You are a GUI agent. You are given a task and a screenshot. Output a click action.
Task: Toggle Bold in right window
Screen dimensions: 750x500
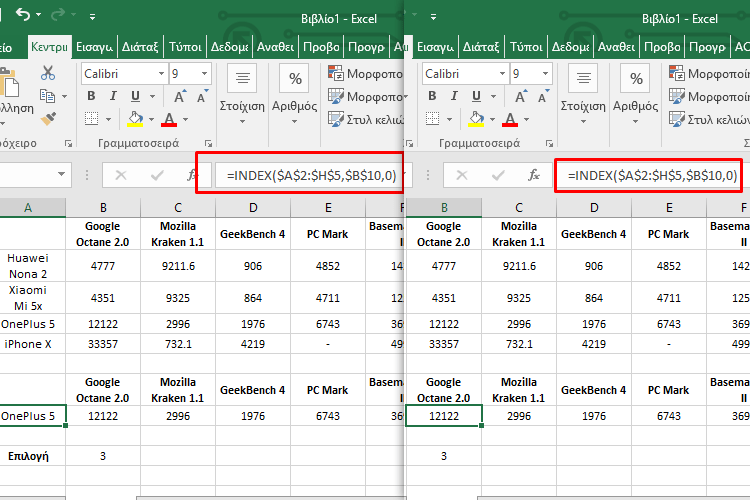(x=432, y=96)
